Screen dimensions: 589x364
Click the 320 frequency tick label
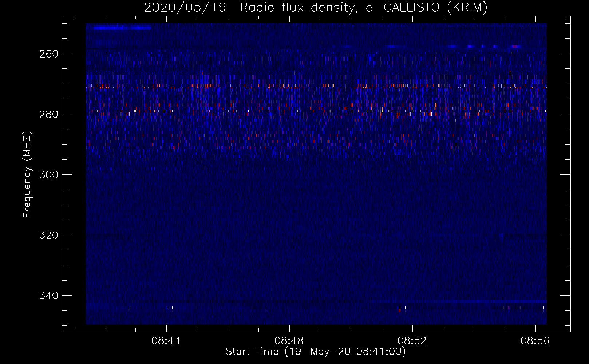(x=49, y=235)
